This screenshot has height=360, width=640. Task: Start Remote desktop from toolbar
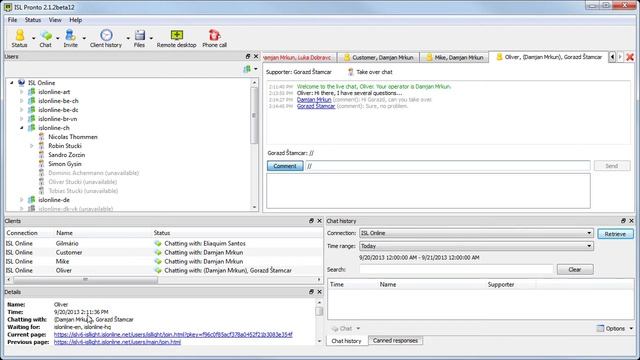pos(176,38)
